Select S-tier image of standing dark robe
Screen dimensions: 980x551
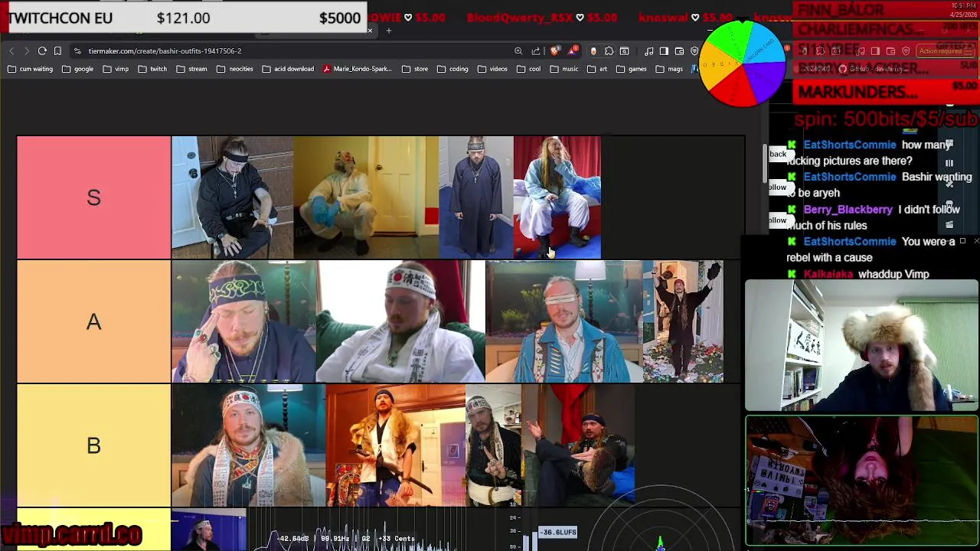point(476,197)
